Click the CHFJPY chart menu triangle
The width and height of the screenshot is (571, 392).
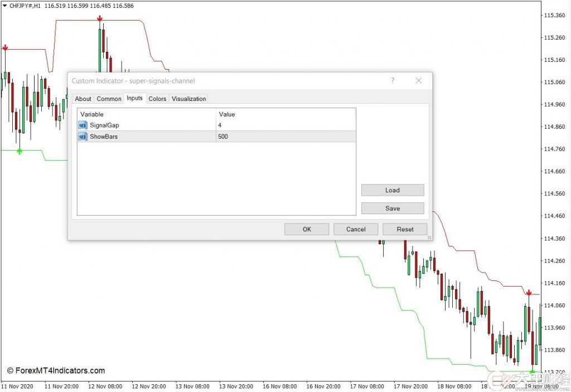(x=4, y=6)
